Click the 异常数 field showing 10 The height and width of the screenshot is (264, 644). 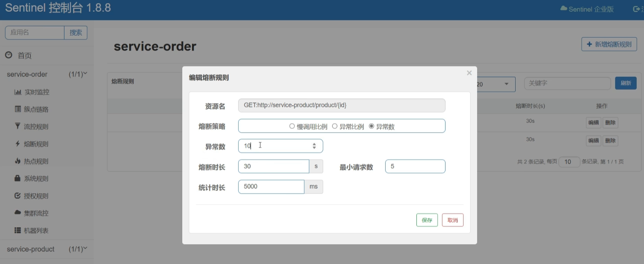pos(280,146)
